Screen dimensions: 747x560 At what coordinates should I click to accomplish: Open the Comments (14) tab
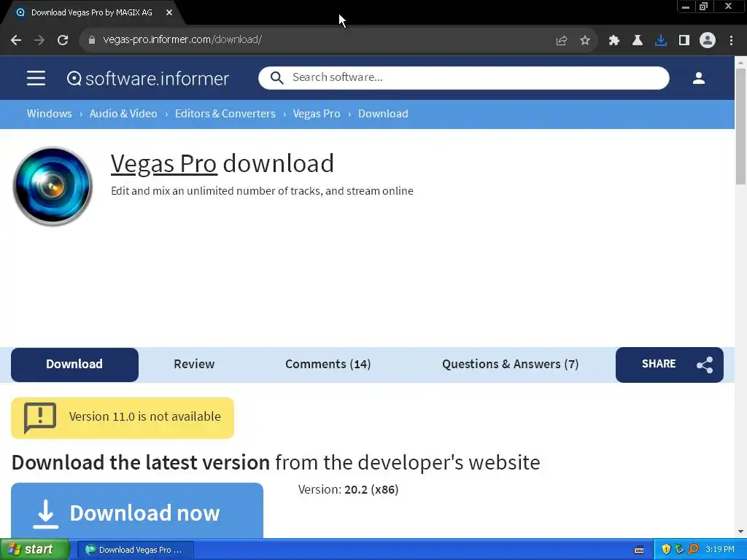coord(328,365)
